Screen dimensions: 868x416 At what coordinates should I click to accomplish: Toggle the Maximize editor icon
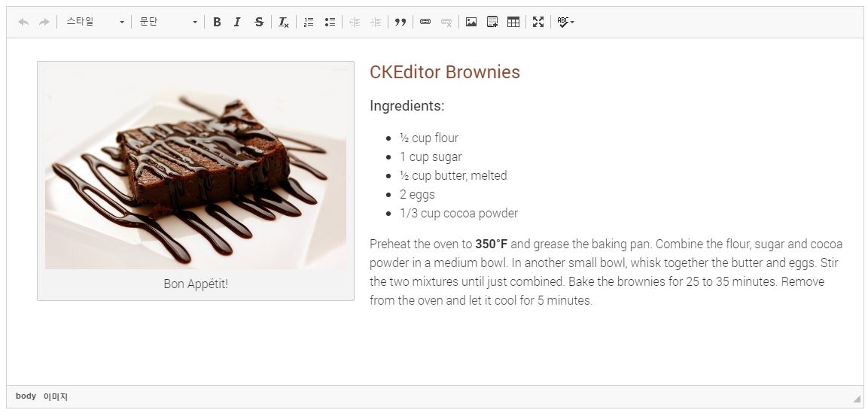(x=538, y=22)
